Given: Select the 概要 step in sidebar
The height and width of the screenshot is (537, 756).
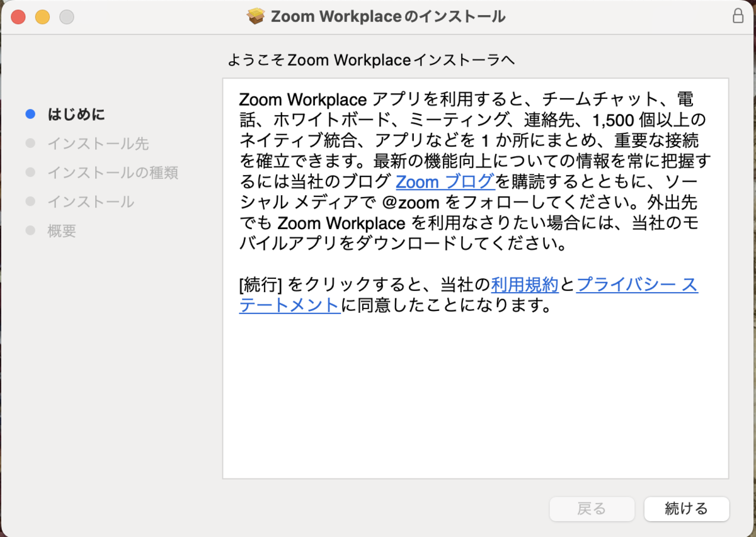Looking at the screenshot, I should (x=62, y=230).
